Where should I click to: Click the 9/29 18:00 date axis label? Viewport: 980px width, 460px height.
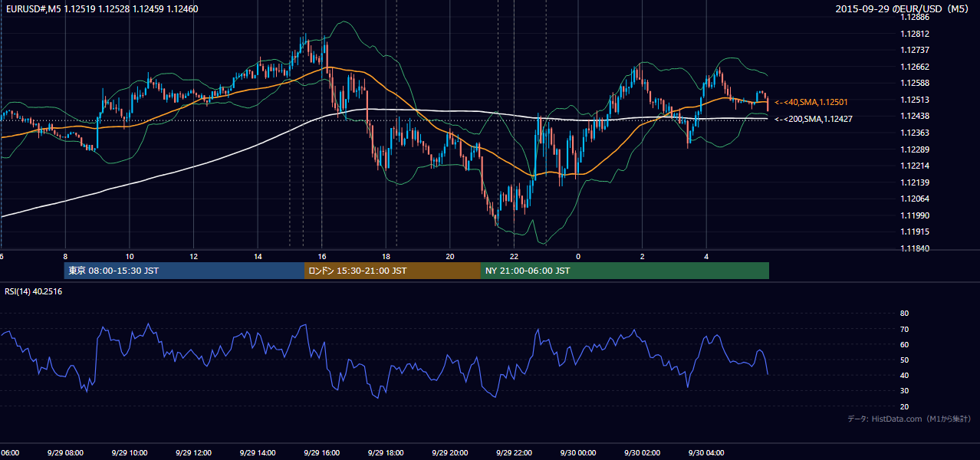click(x=386, y=453)
